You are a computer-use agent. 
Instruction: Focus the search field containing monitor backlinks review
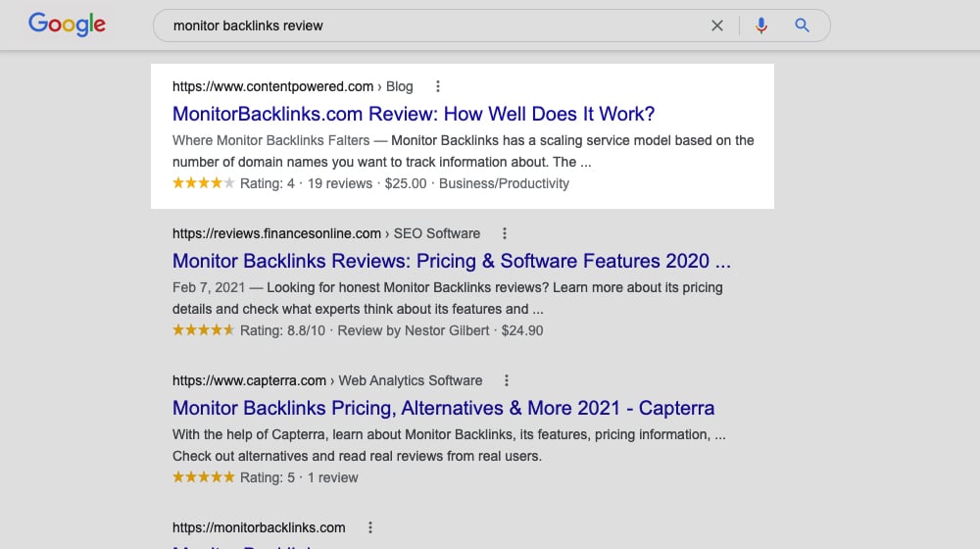tap(431, 25)
